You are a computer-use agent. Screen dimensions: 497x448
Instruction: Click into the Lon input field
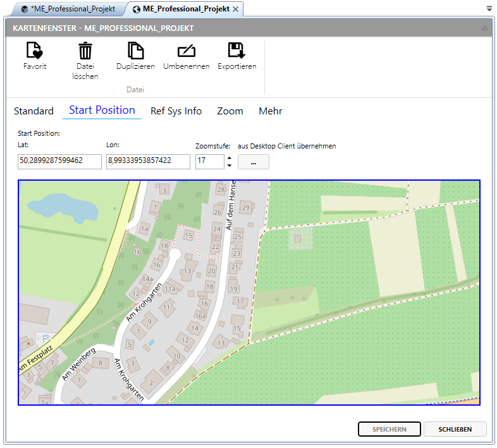(148, 162)
